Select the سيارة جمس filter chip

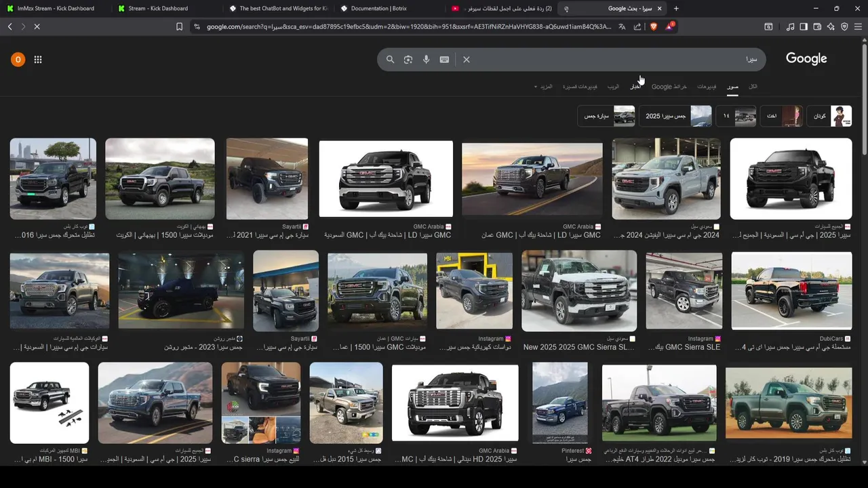(x=607, y=116)
